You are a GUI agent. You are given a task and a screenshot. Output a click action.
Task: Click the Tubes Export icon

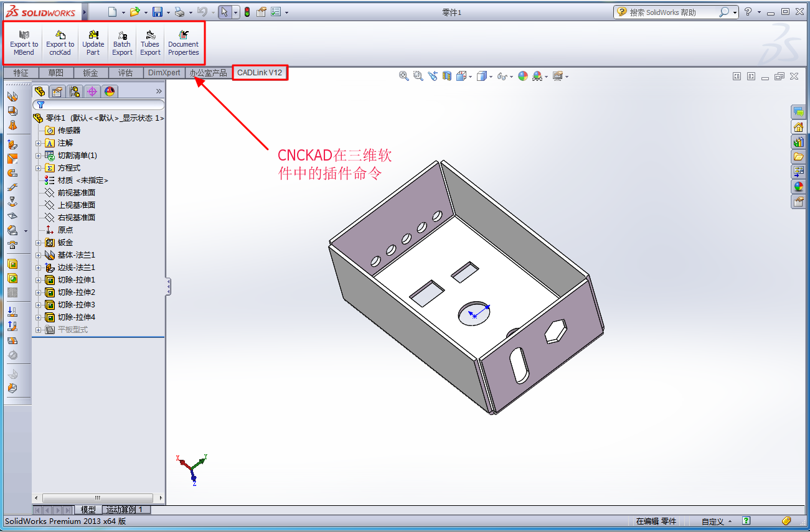[x=150, y=43]
